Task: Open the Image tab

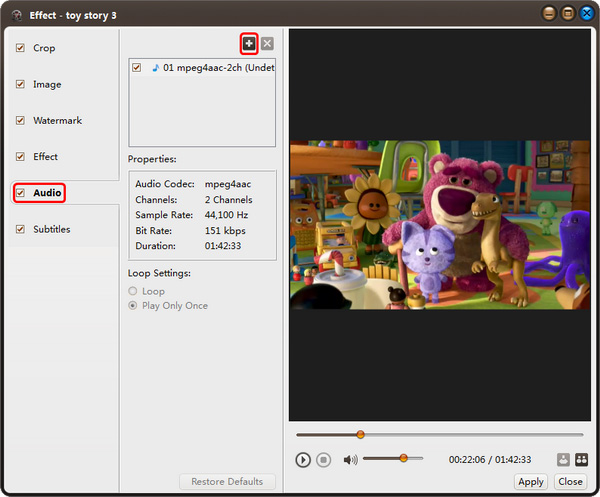Action: pyautogui.click(x=47, y=85)
